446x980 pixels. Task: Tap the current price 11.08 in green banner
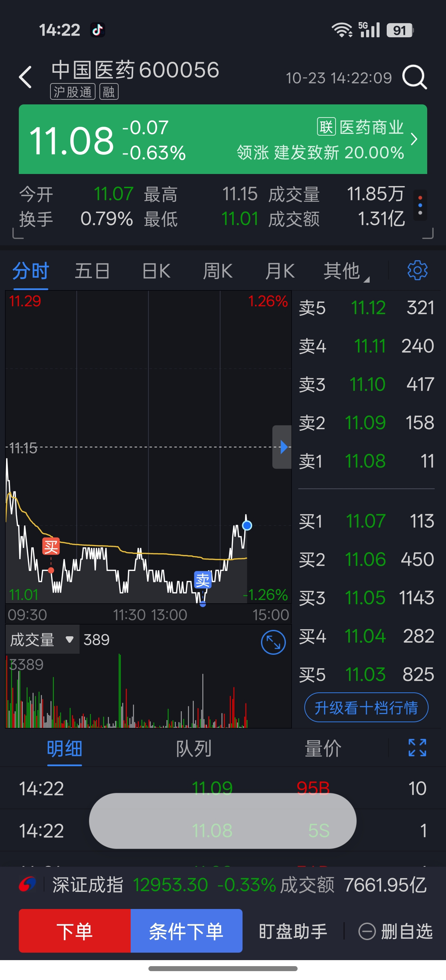[71, 140]
